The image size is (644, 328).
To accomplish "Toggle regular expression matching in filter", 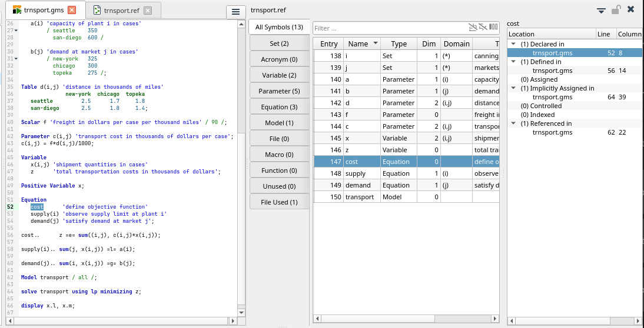I will [483, 28].
